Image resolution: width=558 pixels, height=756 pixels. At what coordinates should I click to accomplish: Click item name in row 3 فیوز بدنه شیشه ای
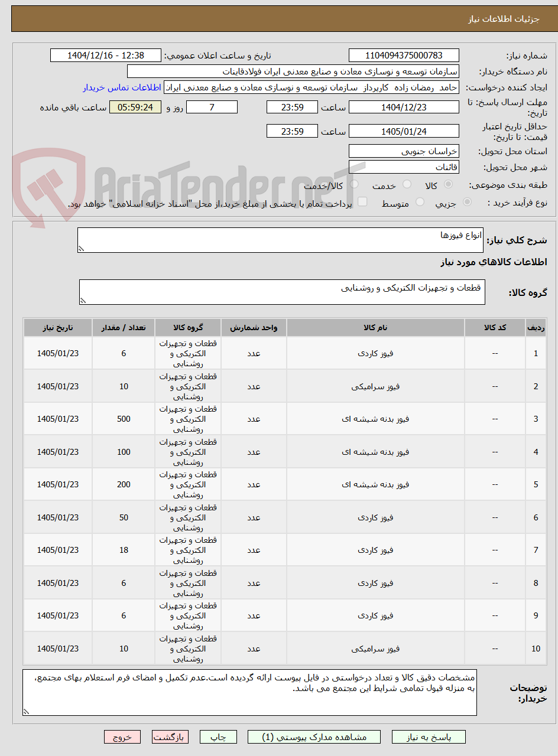[375, 419]
